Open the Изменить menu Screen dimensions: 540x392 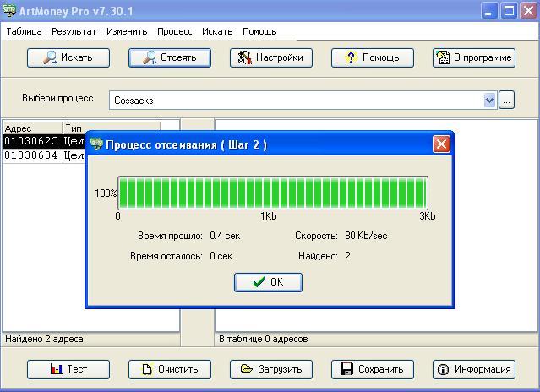tap(127, 31)
